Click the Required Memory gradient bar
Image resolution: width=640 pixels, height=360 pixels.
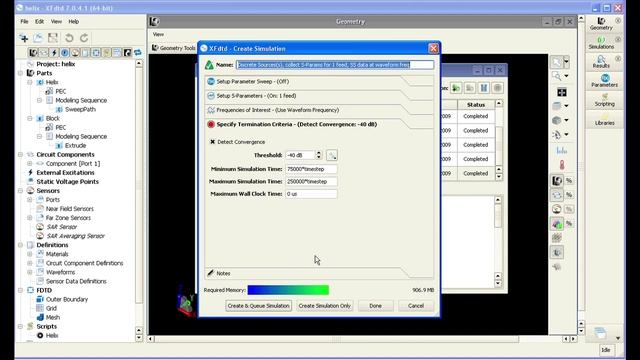288,290
